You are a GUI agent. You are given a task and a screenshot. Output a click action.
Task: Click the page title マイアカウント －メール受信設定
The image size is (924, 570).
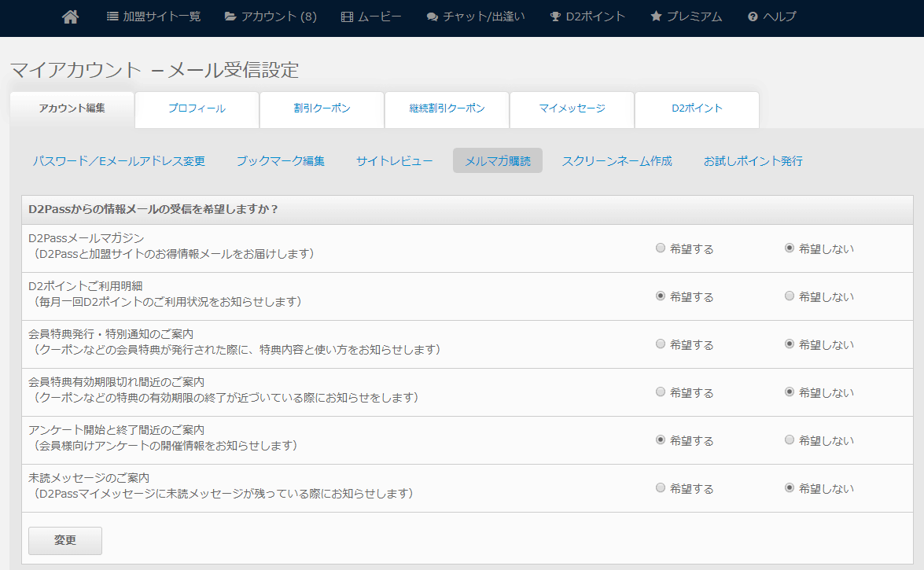click(x=154, y=70)
